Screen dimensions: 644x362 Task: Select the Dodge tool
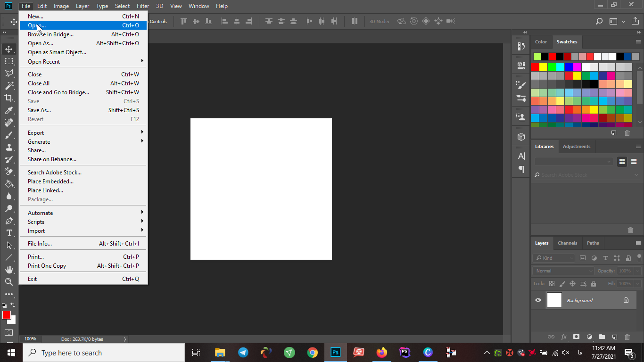(x=9, y=208)
